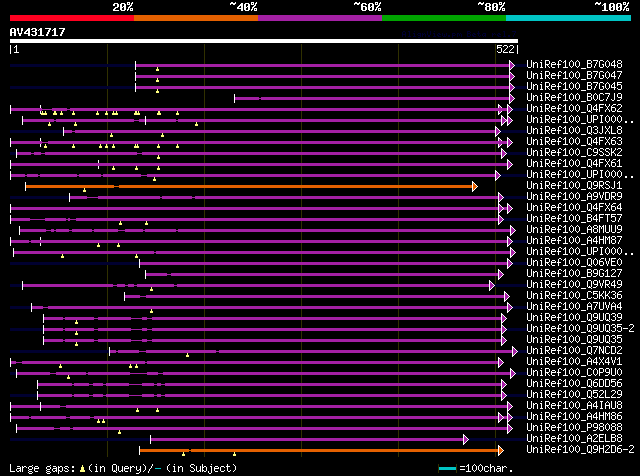Select the UniRef100_B9G127 label
Screen dimensions: 640x476
coord(574,274)
